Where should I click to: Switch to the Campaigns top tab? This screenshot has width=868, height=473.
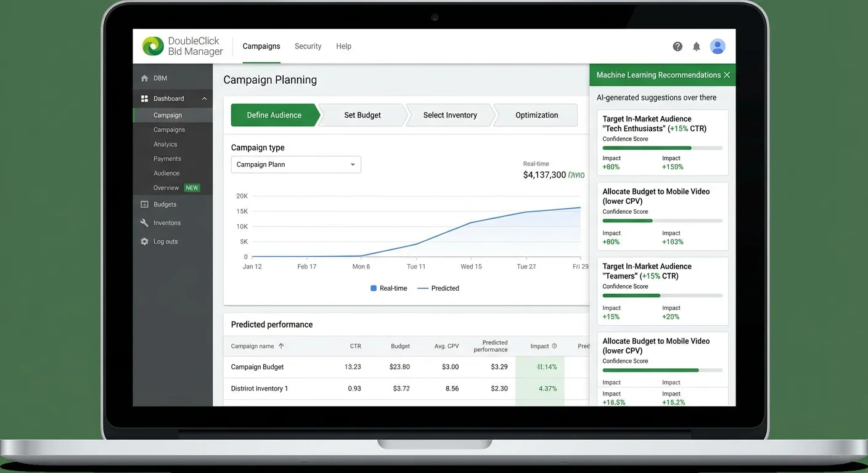[x=261, y=46]
